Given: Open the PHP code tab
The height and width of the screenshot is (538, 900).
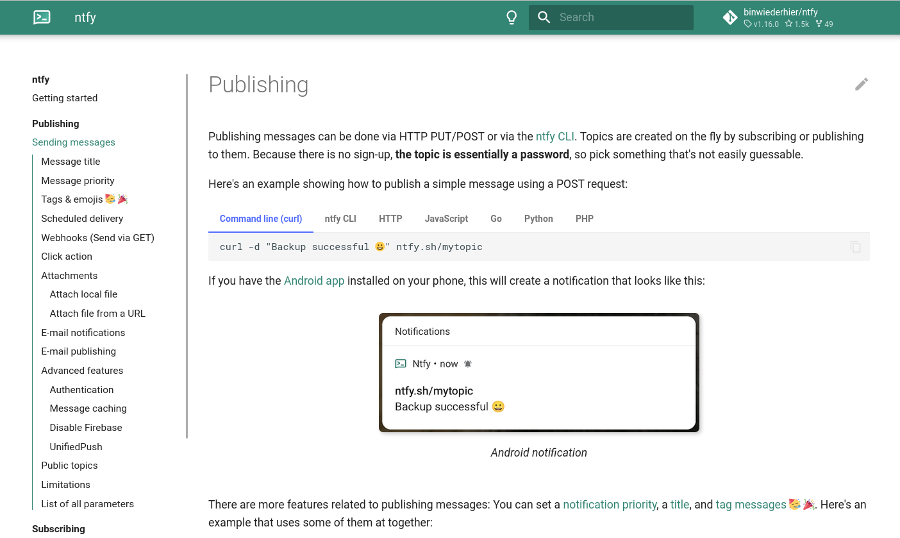Looking at the screenshot, I should click(584, 219).
